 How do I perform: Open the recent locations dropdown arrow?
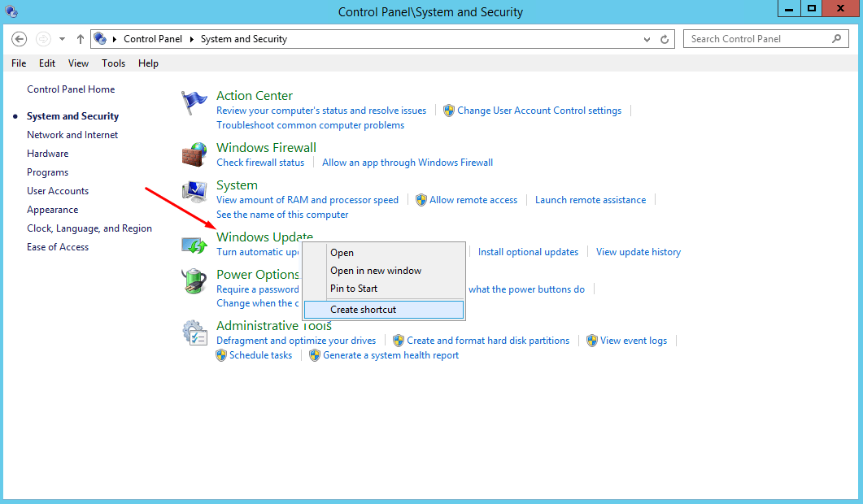click(62, 39)
